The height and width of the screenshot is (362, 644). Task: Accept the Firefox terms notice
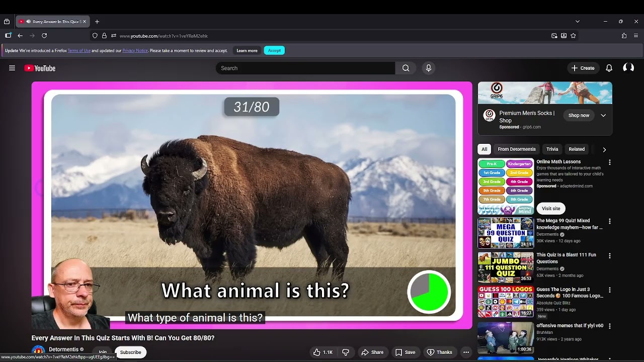pyautogui.click(x=274, y=50)
